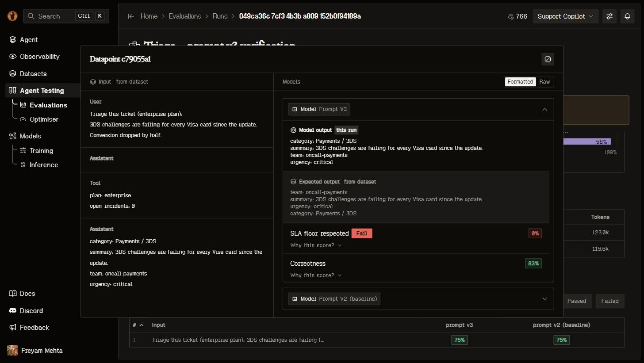This screenshot has height=363, width=644.
Task: Switch to Formatted view
Action: (520, 82)
